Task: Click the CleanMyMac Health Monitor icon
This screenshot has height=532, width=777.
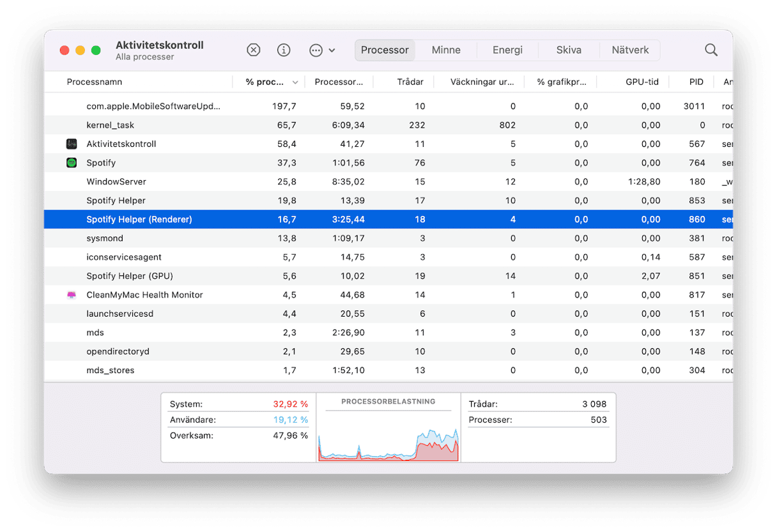Action: point(72,295)
